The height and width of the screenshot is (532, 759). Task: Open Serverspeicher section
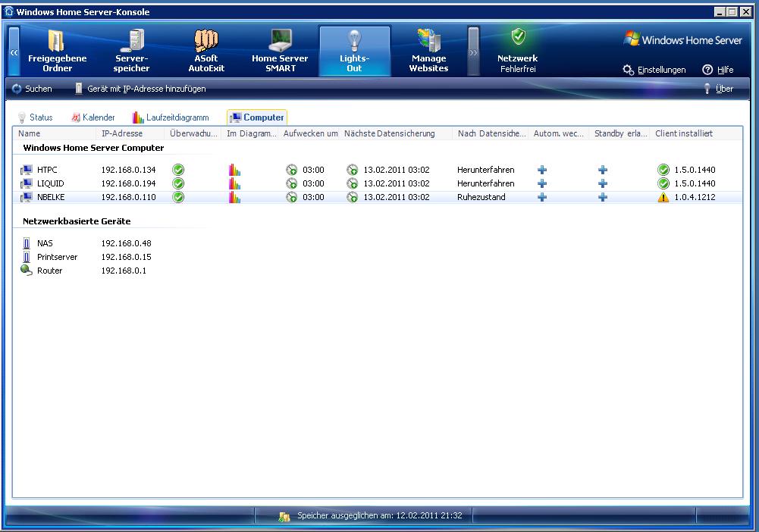click(131, 51)
